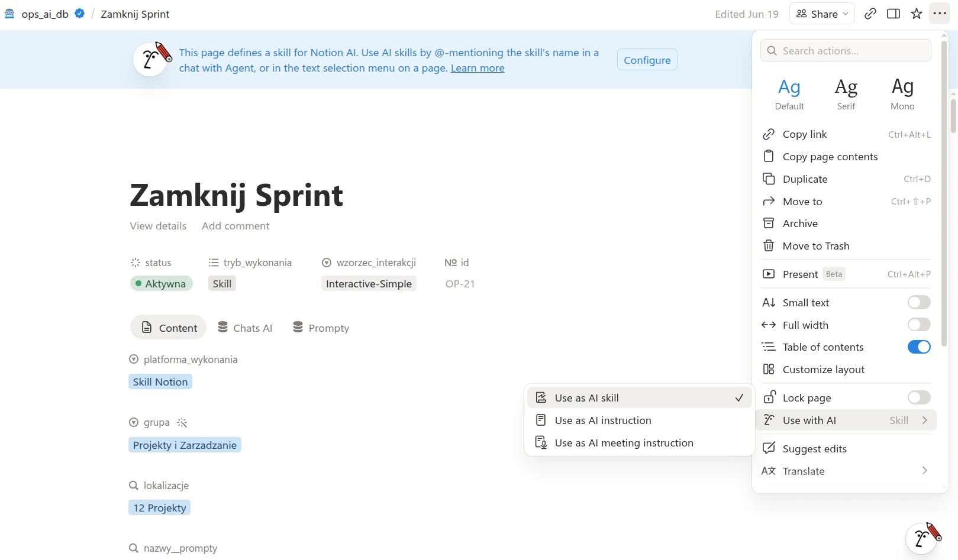The image size is (958, 560).
Task: Click the ops_ai_db workspace icon in breadcrumb
Action: 9,14
